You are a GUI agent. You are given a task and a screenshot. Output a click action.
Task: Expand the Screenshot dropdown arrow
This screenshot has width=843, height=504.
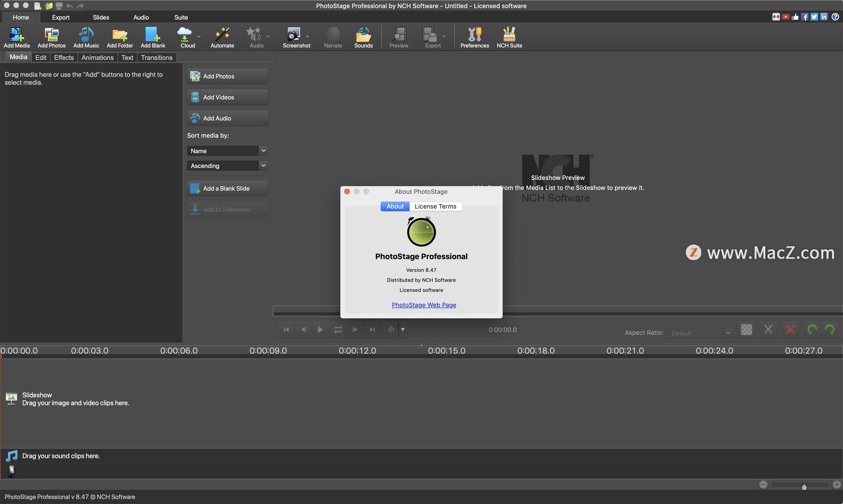[x=307, y=36]
